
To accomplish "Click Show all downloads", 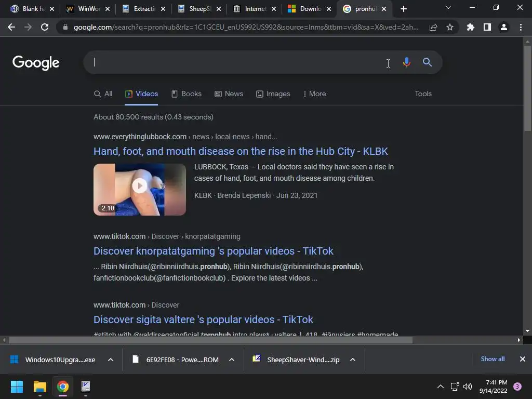I will (493, 359).
